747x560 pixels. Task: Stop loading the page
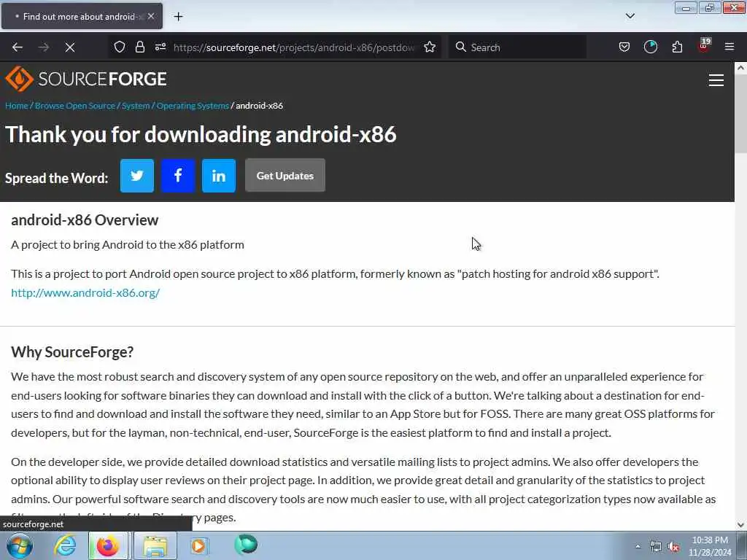click(x=70, y=47)
